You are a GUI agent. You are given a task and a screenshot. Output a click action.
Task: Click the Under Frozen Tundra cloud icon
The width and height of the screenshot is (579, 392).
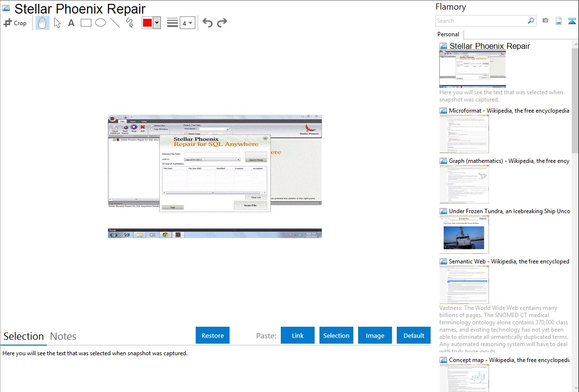(443, 211)
